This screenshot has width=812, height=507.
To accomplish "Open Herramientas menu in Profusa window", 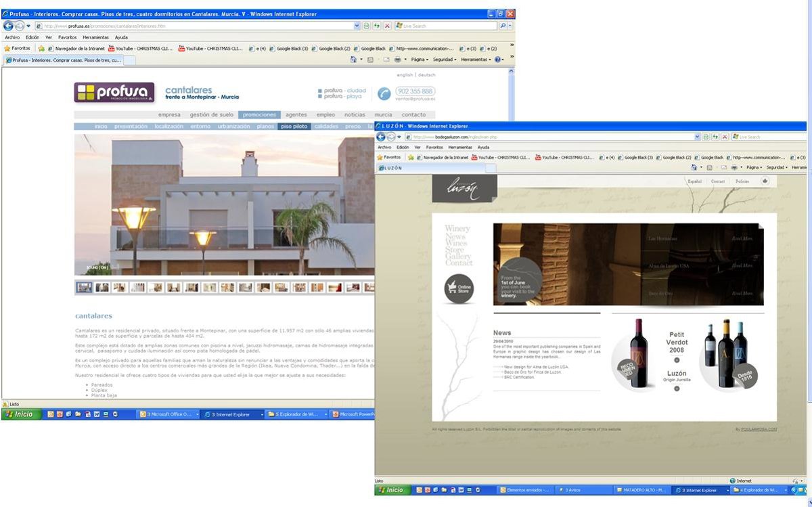I will pyautogui.click(x=95, y=37).
